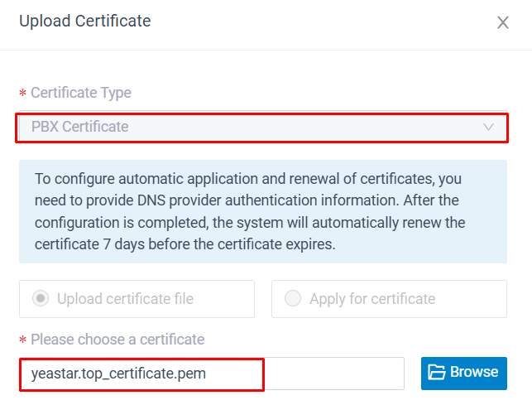Click the Upload certificate file option label
This screenshot has width=532, height=405.
125,299
